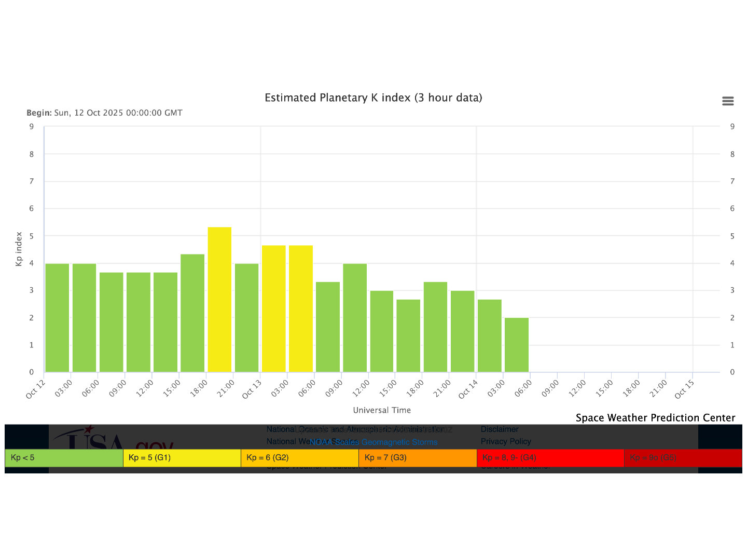Click the dark red Kp = 9o (G5) box
The height and width of the screenshot is (560, 747).
(682, 458)
